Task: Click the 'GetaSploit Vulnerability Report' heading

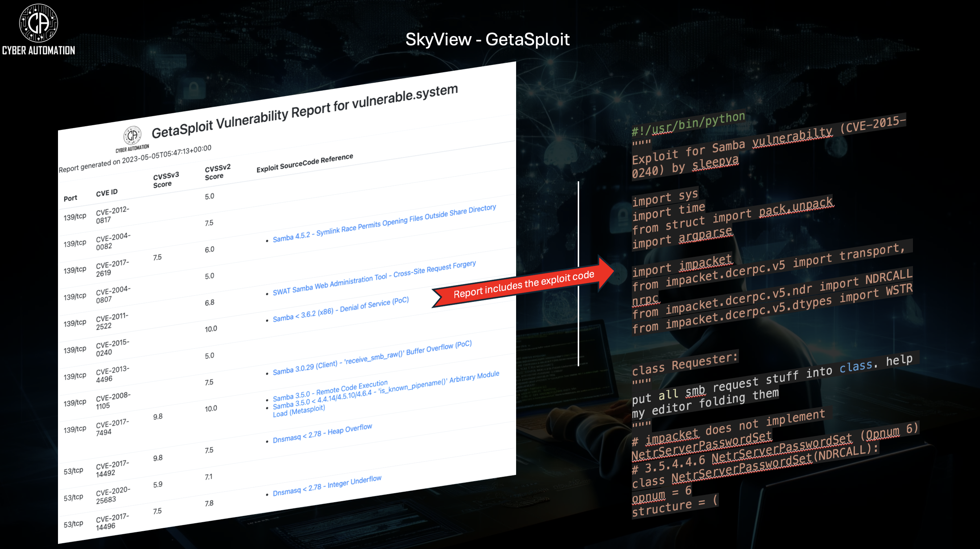Action: click(x=305, y=111)
